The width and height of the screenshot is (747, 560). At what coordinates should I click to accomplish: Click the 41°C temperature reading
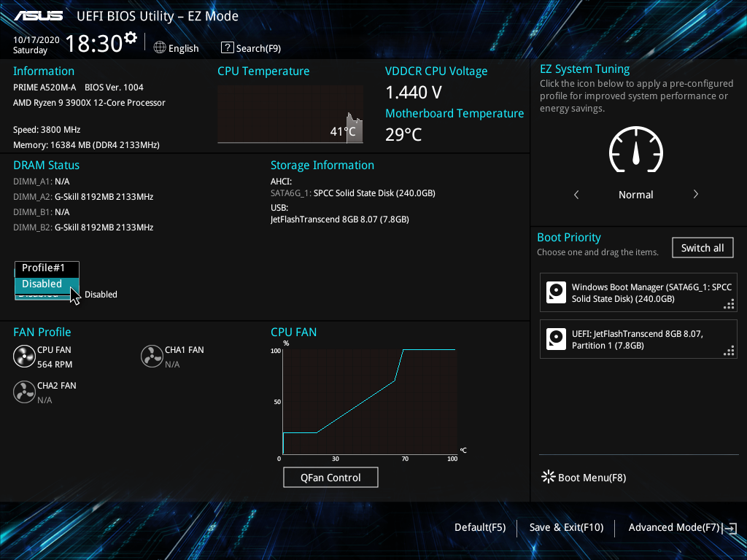point(343,131)
